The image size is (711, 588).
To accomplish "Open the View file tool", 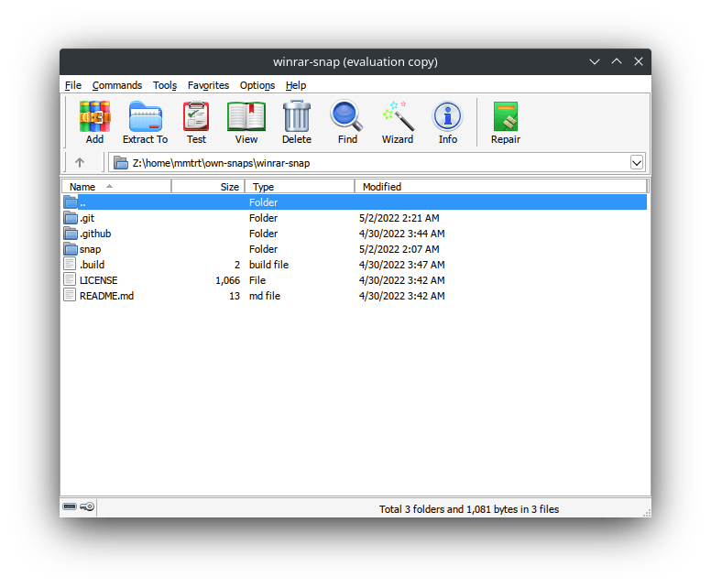I will [x=246, y=117].
